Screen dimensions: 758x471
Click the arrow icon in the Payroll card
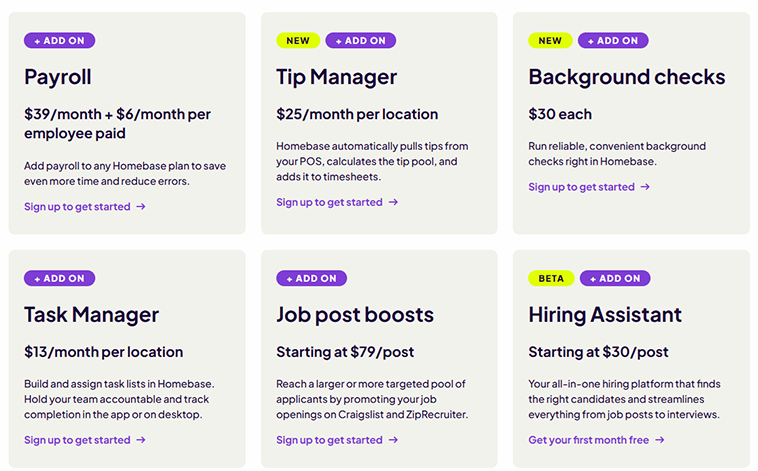click(141, 207)
